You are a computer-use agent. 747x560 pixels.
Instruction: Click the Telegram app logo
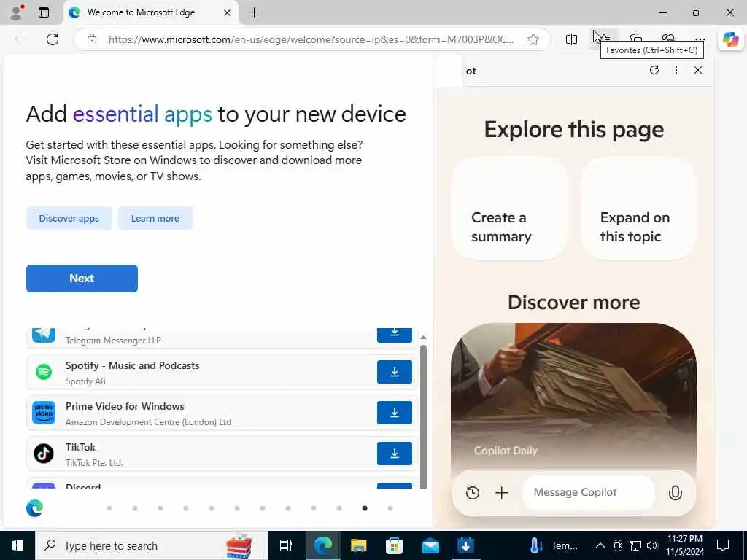pyautogui.click(x=43, y=335)
